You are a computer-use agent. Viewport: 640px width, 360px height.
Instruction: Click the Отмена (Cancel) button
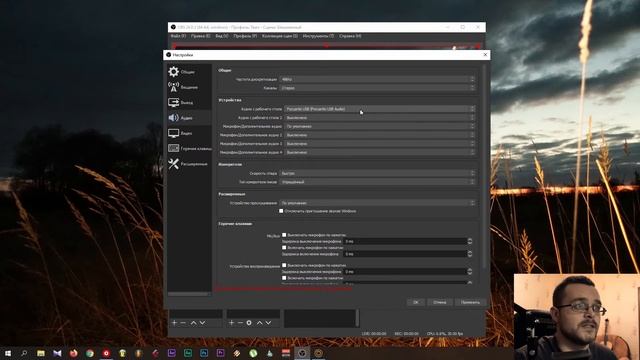[440, 302]
